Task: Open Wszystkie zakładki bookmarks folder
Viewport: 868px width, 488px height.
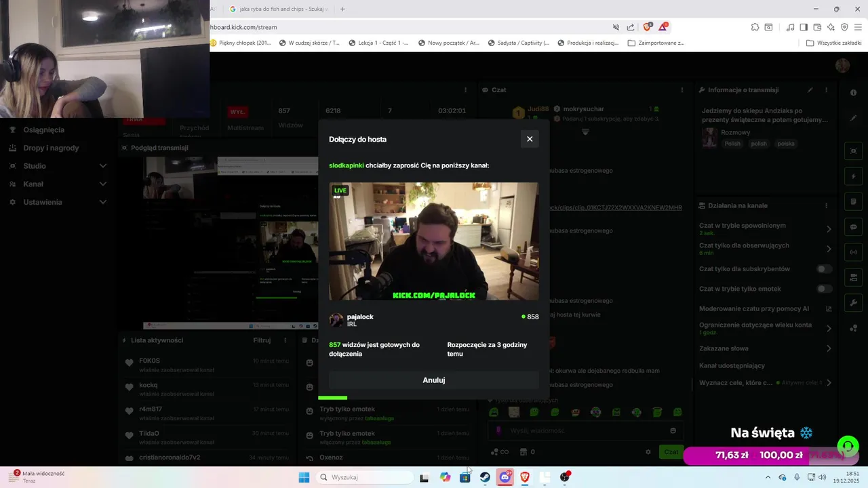Action: pyautogui.click(x=833, y=43)
